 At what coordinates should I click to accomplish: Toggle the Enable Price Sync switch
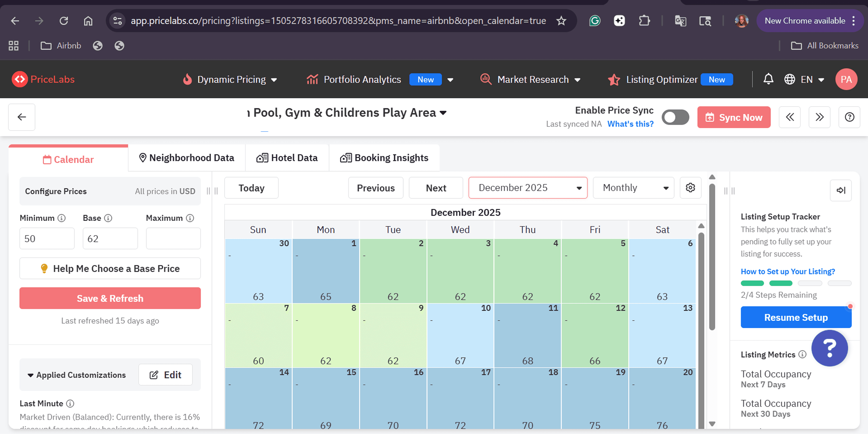click(675, 117)
